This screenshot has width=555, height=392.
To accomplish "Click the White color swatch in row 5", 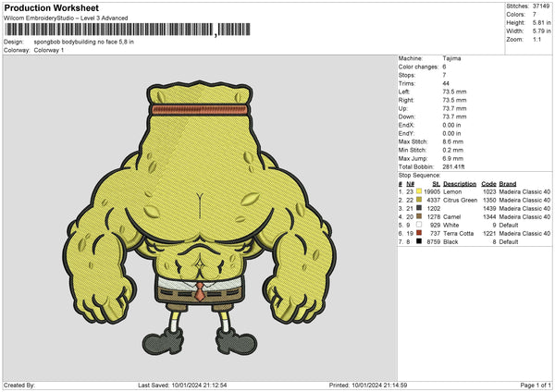I will tap(419, 225).
